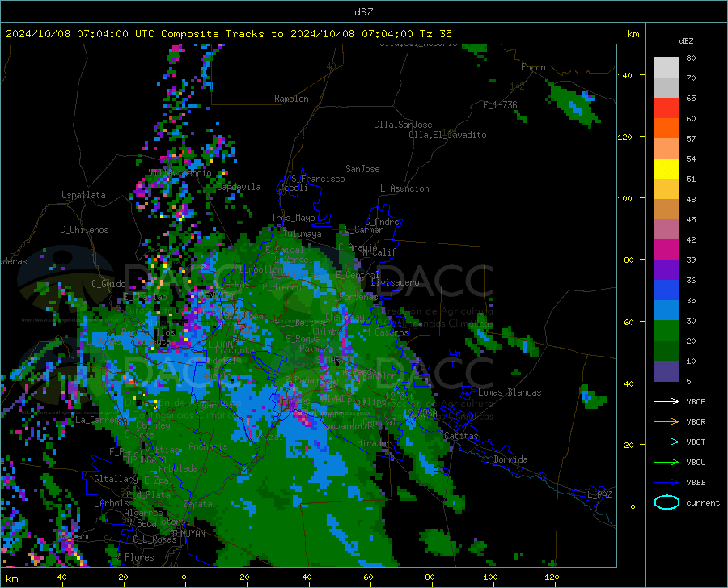Image resolution: width=728 pixels, height=588 pixels.
Task: Select the indigo bottom swatch in dBZ scale
Action: point(667,370)
